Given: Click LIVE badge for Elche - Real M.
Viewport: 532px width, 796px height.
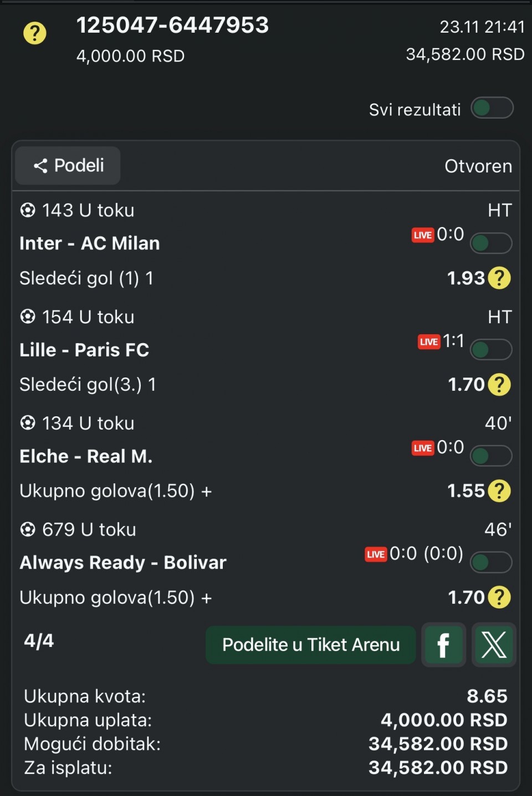Looking at the screenshot, I should point(422,448).
